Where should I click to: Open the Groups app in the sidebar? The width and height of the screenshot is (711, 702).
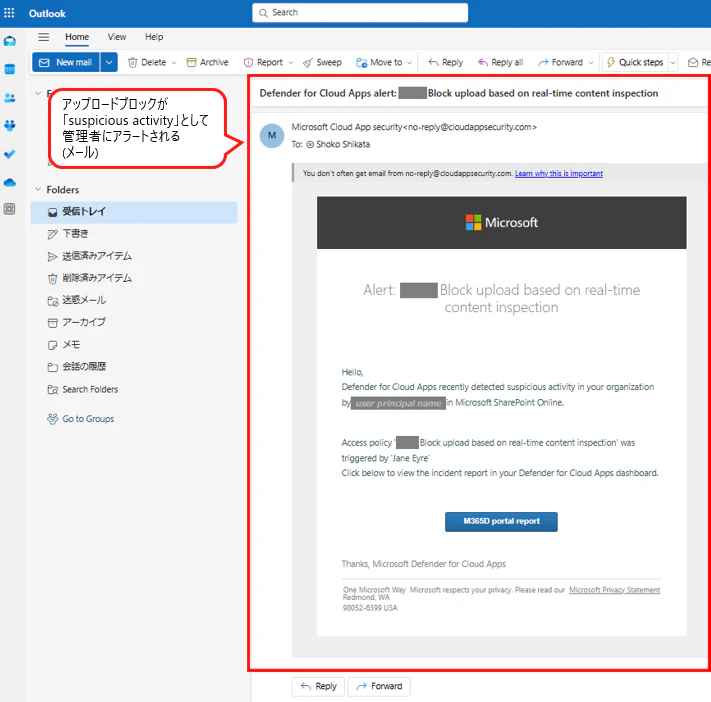point(10,126)
